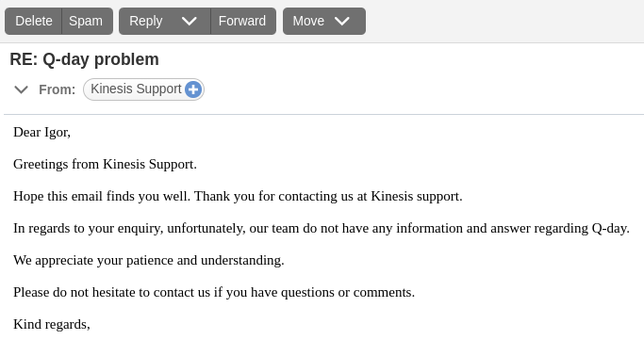Click the Move button label
Screen dimensions: 644x340
click(x=308, y=21)
